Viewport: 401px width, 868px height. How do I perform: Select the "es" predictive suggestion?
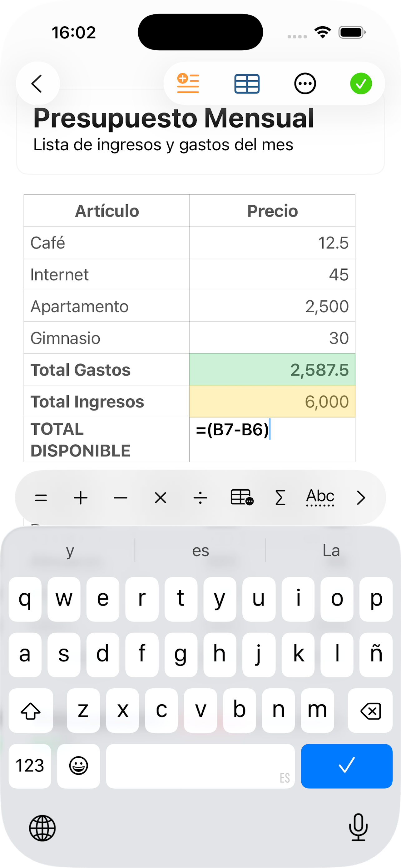200,551
